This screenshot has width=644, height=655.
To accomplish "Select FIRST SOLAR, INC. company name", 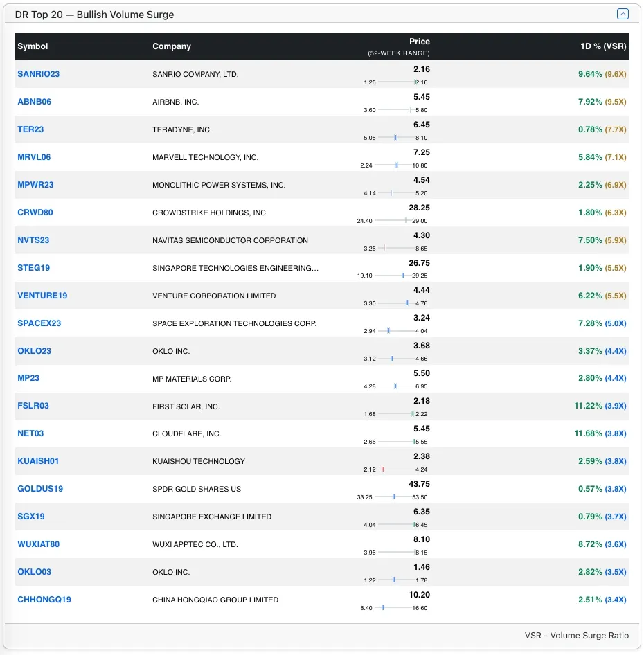I will click(186, 406).
